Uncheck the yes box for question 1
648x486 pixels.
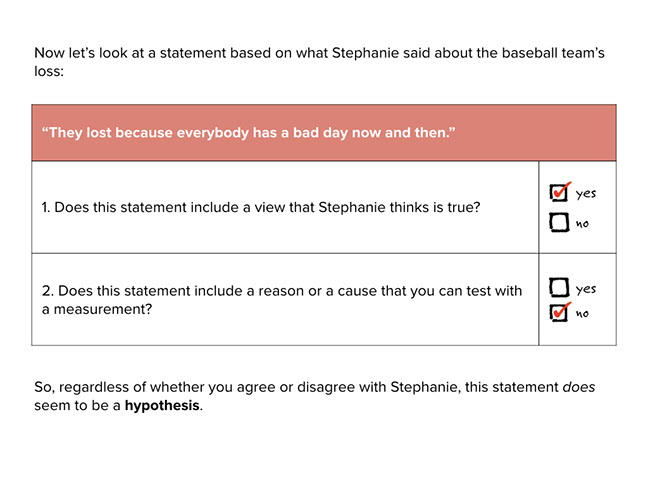click(559, 193)
